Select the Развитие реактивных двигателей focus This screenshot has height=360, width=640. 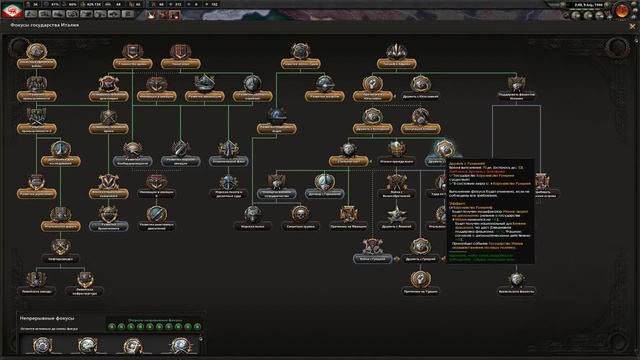156,219
